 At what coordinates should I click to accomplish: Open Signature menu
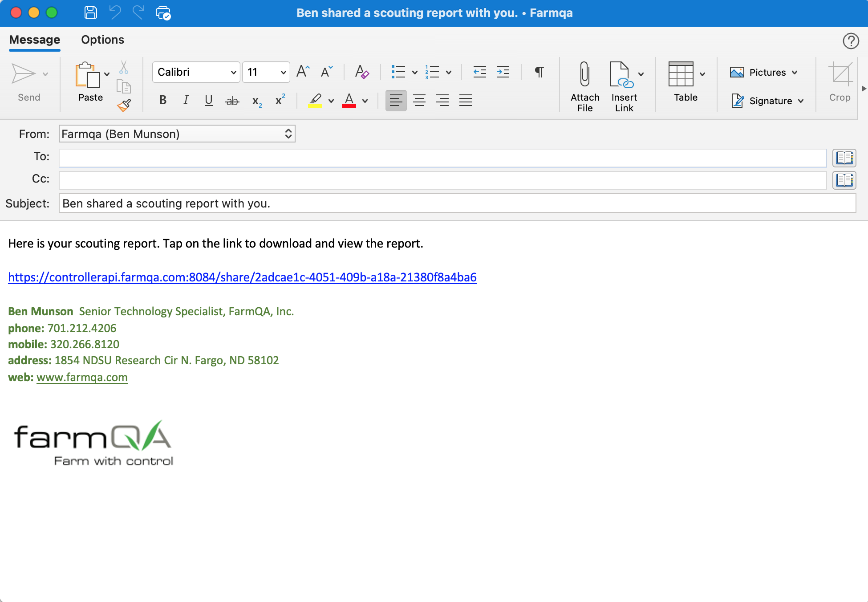pyautogui.click(x=768, y=101)
